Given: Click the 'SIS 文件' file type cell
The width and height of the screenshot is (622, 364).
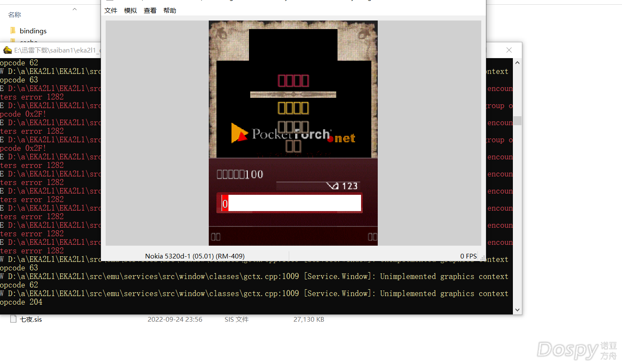Looking at the screenshot, I should pyautogui.click(x=237, y=319).
